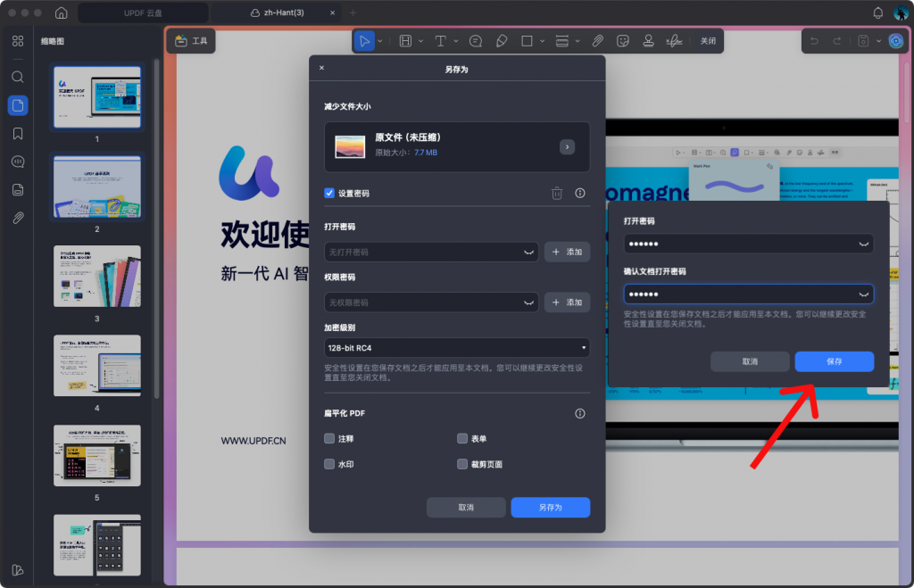The image size is (914, 588).
Task: Click the thumbnail panel scrollbar
Action: point(156,228)
